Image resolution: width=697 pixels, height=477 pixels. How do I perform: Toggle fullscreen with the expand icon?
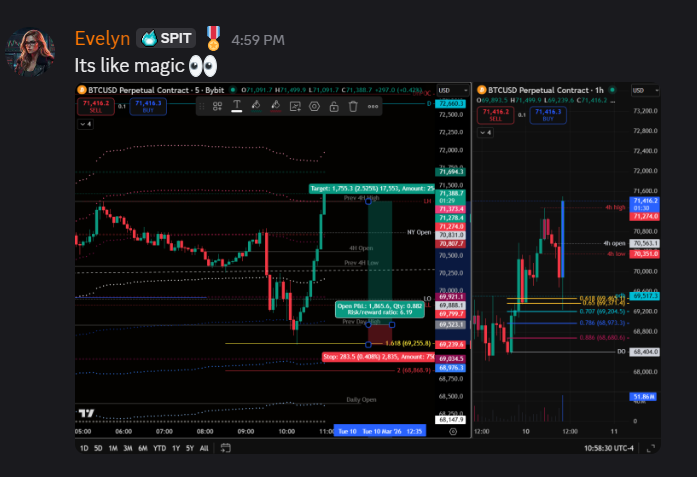point(651,448)
